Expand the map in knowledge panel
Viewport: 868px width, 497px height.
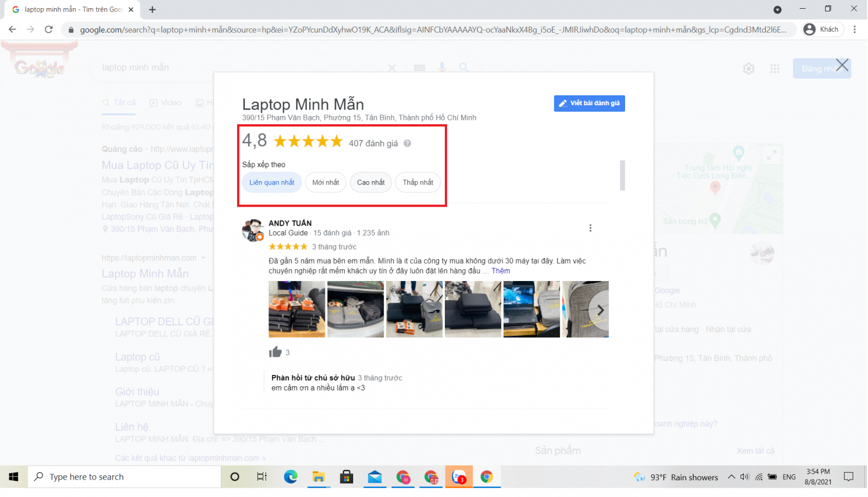click(771, 155)
